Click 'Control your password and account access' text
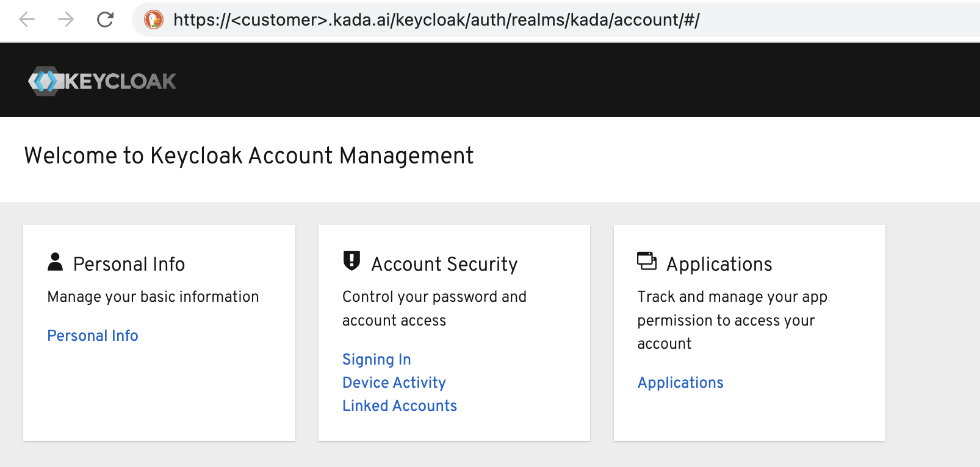980x467 pixels. click(x=434, y=308)
